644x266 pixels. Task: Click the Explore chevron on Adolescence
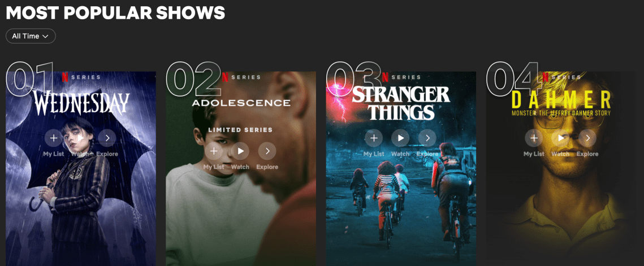(267, 151)
